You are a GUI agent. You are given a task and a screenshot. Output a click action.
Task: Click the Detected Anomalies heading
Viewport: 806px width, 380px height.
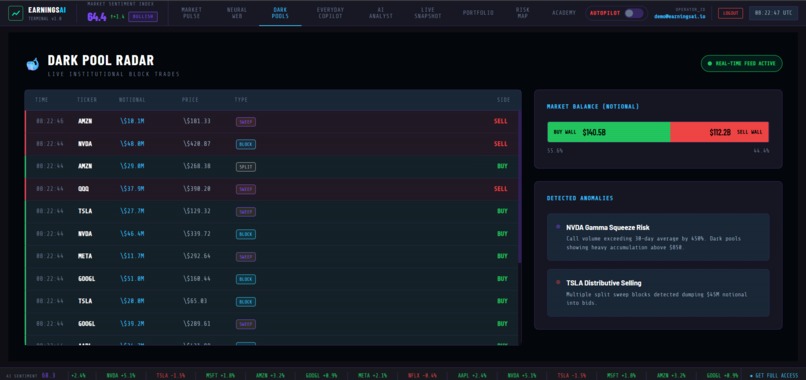pyautogui.click(x=580, y=198)
